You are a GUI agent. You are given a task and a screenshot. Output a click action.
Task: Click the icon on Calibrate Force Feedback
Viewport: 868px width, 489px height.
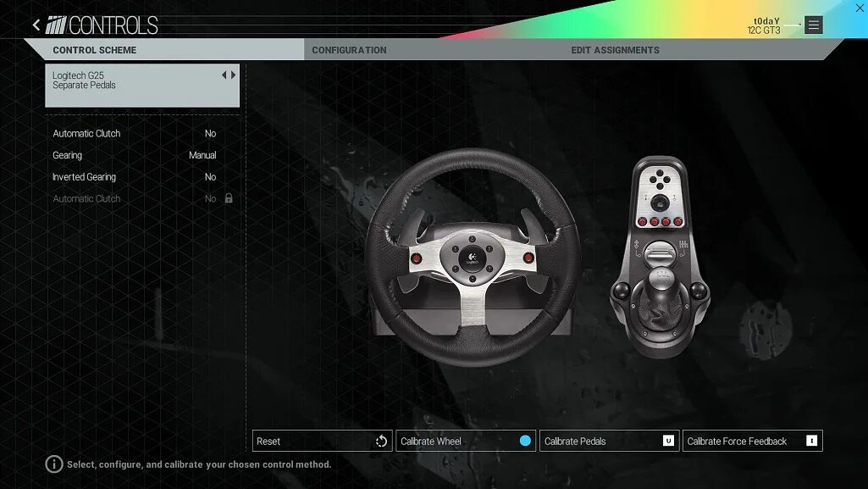pos(811,441)
